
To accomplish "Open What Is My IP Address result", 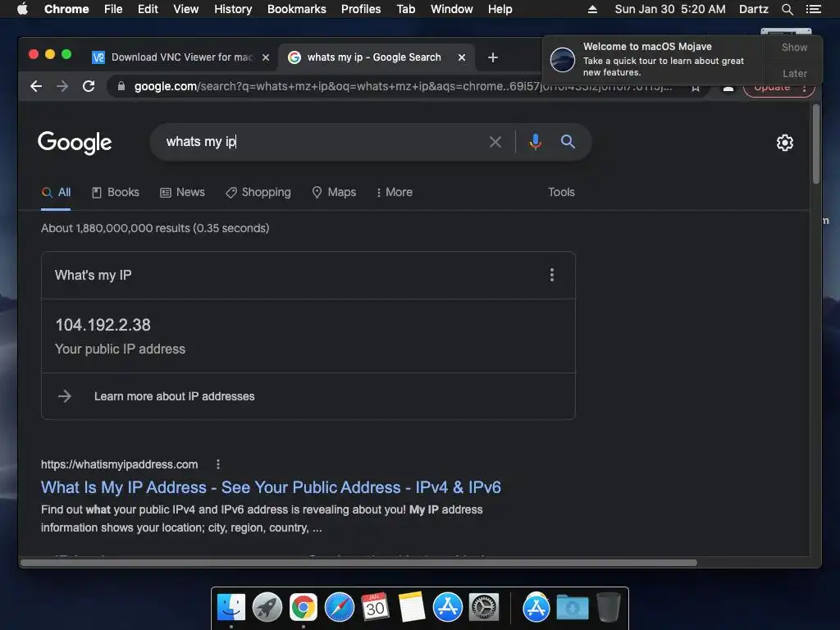I will [x=271, y=487].
